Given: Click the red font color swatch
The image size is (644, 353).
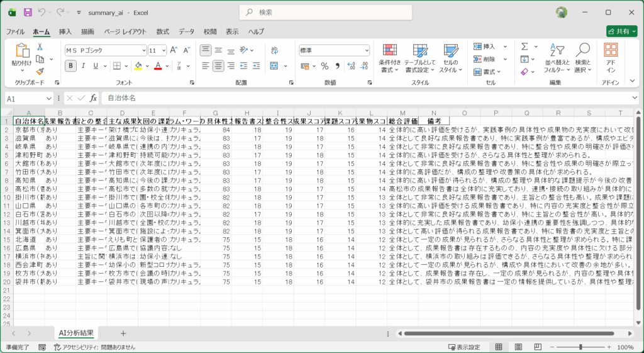Looking at the screenshot, I should click(x=158, y=65).
